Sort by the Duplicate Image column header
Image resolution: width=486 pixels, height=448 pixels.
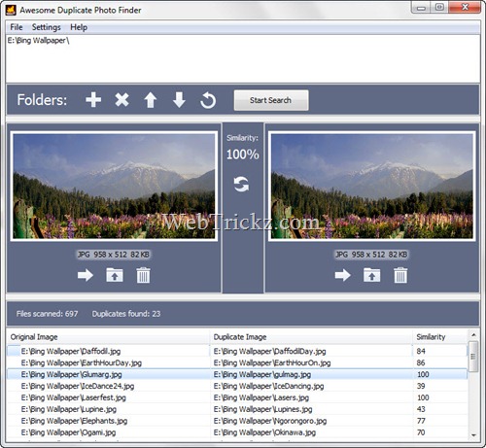coord(311,337)
